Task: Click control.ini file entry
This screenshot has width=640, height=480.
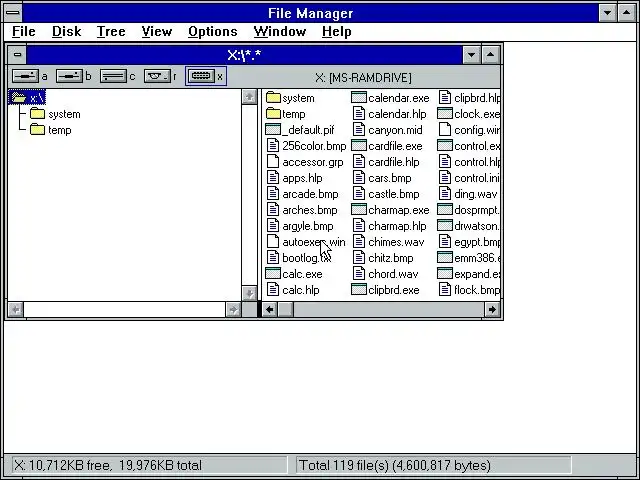Action: pos(469,178)
